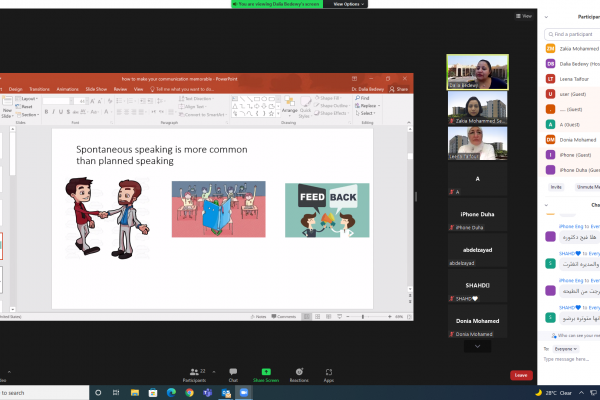This screenshot has width=600, height=400.
Task: Open the Everyone recipient dropdown in chat
Action: coord(566,348)
